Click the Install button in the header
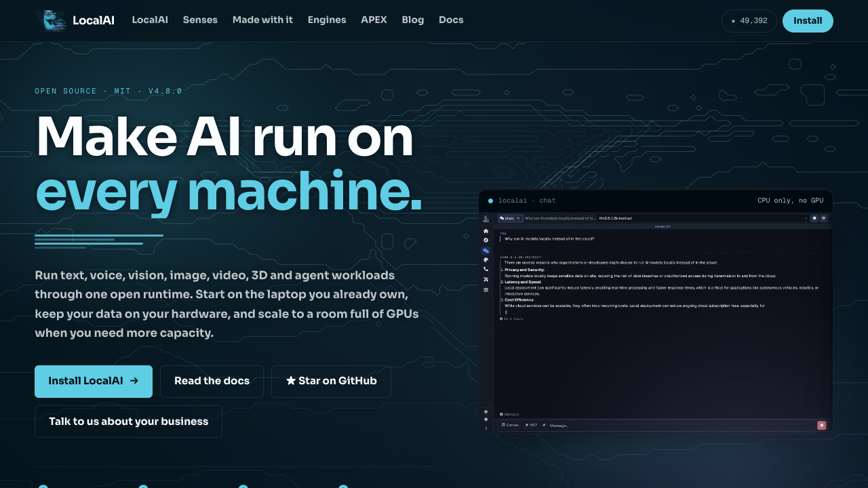 coord(808,21)
